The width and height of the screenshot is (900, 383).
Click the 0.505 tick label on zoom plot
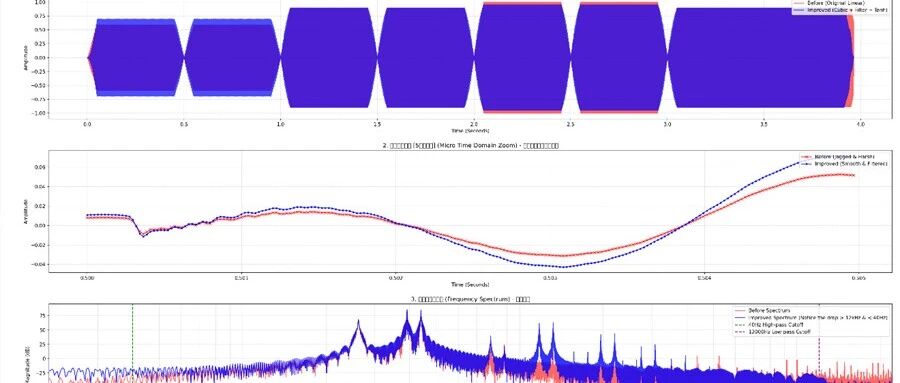[859, 277]
